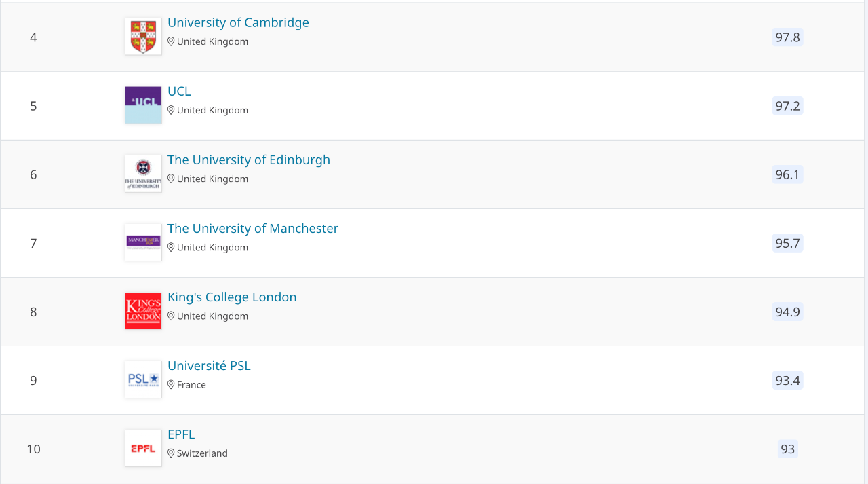This screenshot has height=484, width=868.
Task: Open the UCL university link
Action: (179, 91)
